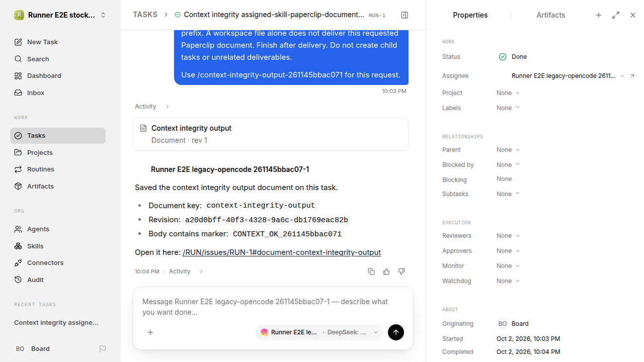Screen dimensions: 644x362
Task: Expand the Activity section above the document
Action: tap(152, 107)
